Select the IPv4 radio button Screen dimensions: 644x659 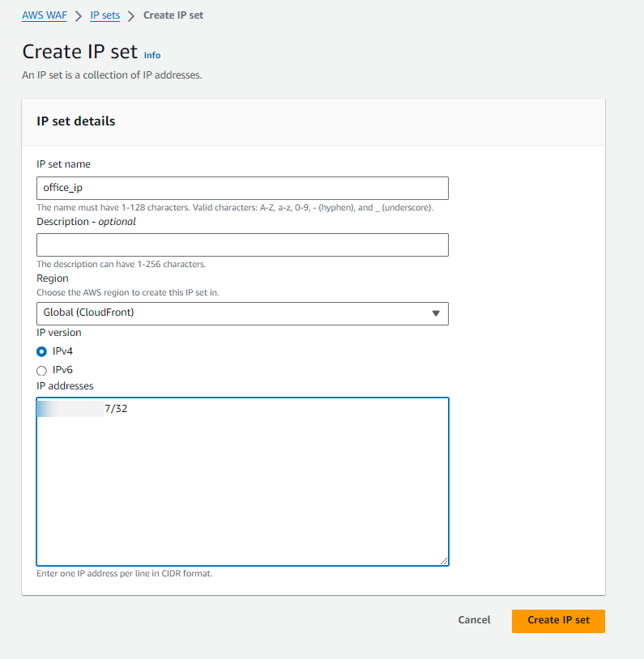(42, 351)
